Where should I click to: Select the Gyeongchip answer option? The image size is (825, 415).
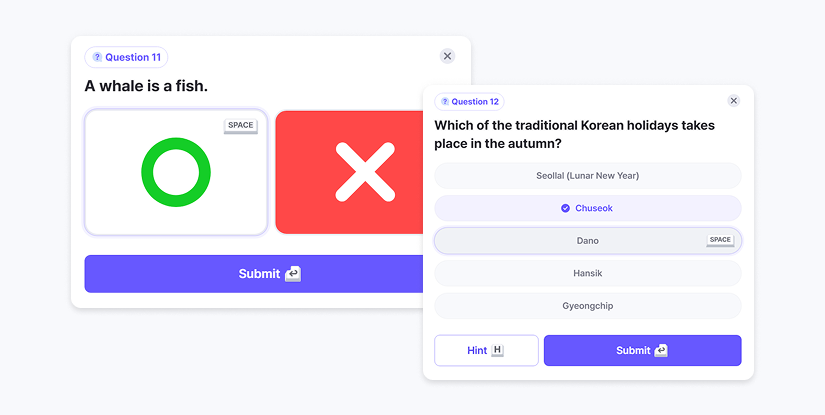click(x=587, y=305)
